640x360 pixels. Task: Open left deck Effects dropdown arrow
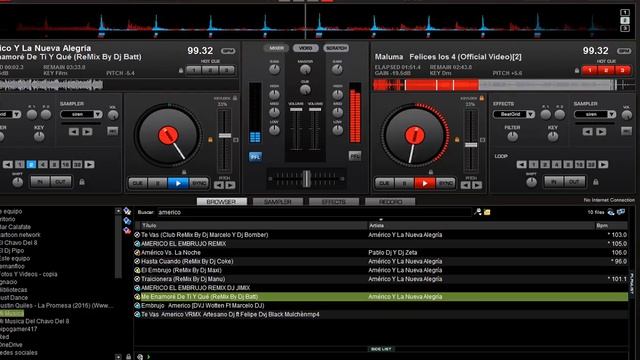click(17, 114)
